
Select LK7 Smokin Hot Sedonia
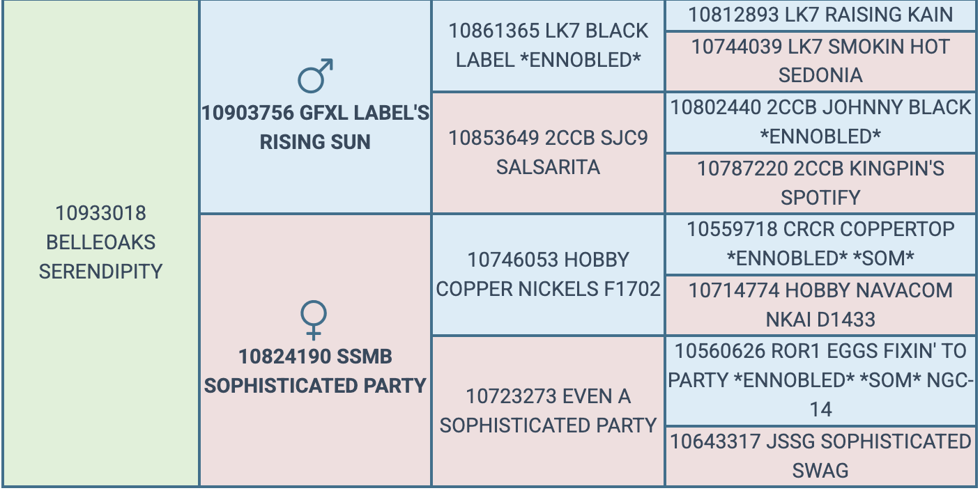tap(820, 61)
